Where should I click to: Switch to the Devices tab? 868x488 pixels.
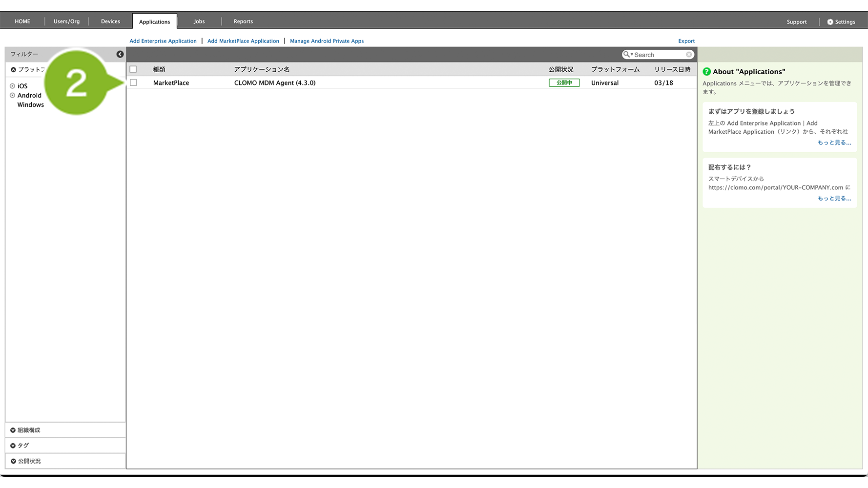(110, 21)
